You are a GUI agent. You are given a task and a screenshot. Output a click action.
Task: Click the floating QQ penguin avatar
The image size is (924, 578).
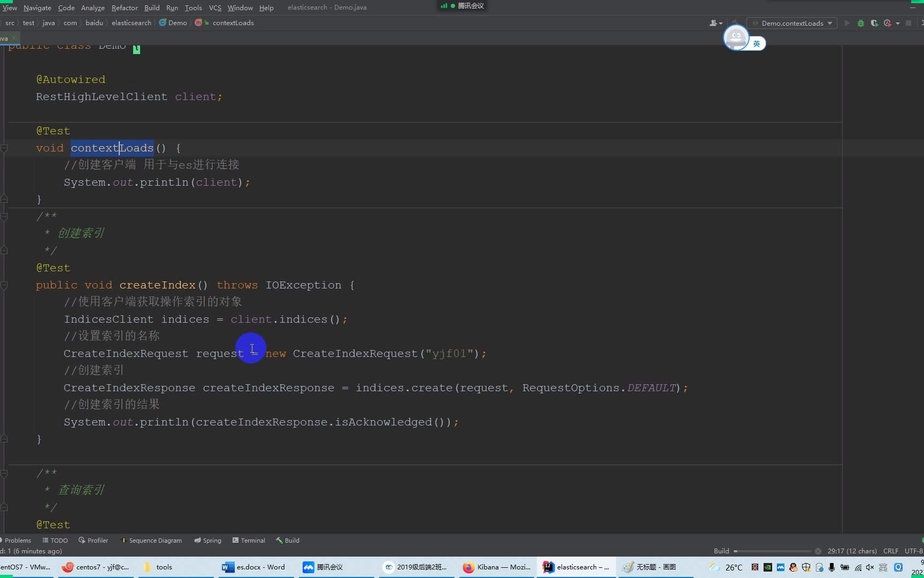click(736, 38)
